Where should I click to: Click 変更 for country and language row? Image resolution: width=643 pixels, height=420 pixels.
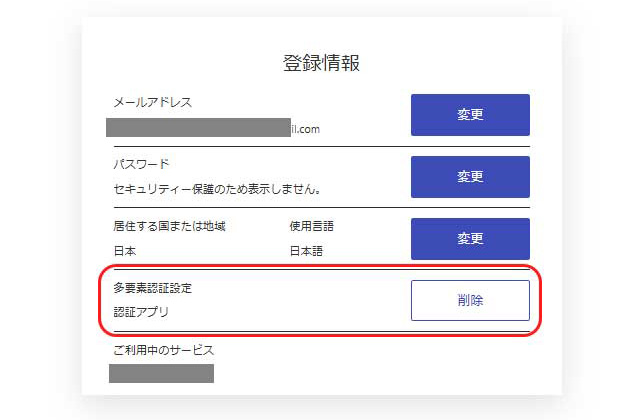click(x=470, y=239)
